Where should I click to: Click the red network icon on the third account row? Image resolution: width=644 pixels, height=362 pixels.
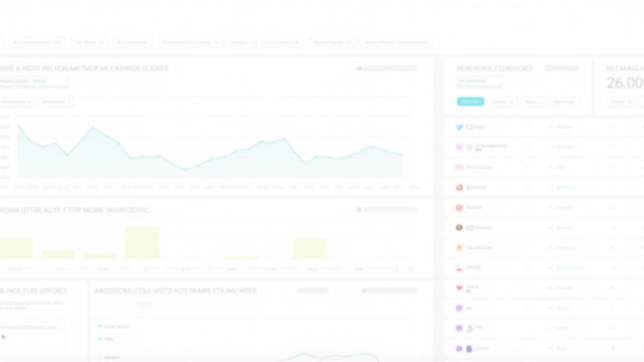[x=459, y=167]
